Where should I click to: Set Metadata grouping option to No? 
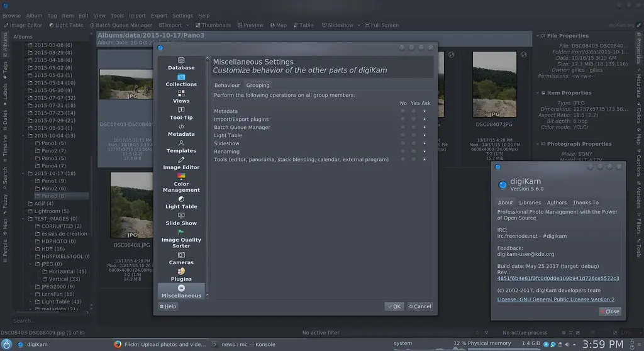click(x=403, y=111)
